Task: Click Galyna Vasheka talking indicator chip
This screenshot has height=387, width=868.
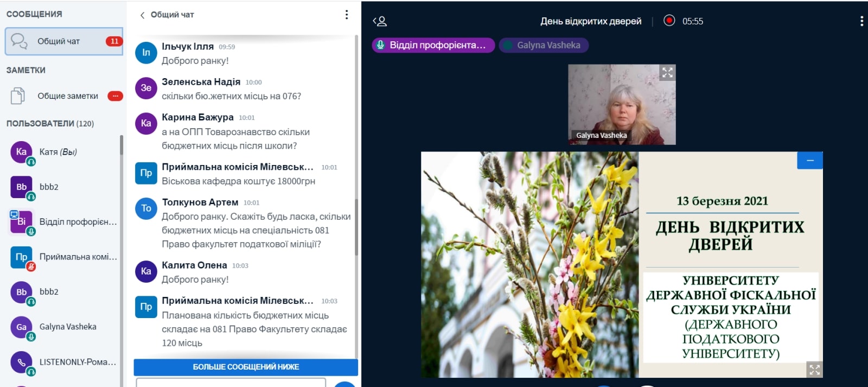Action: (x=544, y=45)
